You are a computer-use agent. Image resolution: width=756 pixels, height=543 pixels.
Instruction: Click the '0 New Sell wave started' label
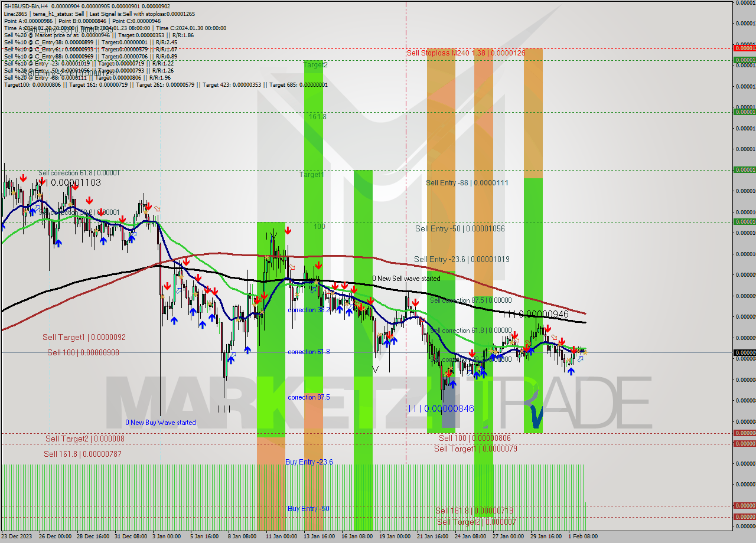pos(406,278)
